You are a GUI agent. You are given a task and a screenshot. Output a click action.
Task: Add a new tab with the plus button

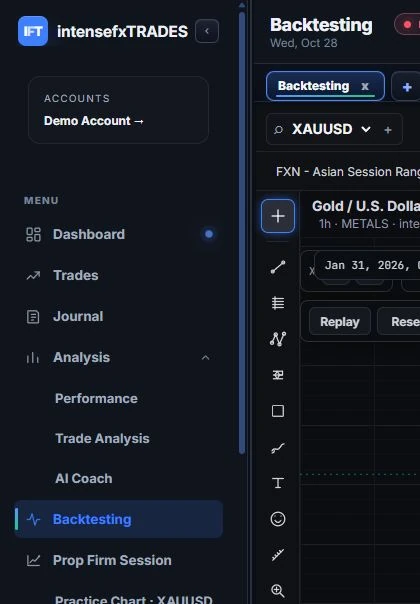pyautogui.click(x=407, y=87)
